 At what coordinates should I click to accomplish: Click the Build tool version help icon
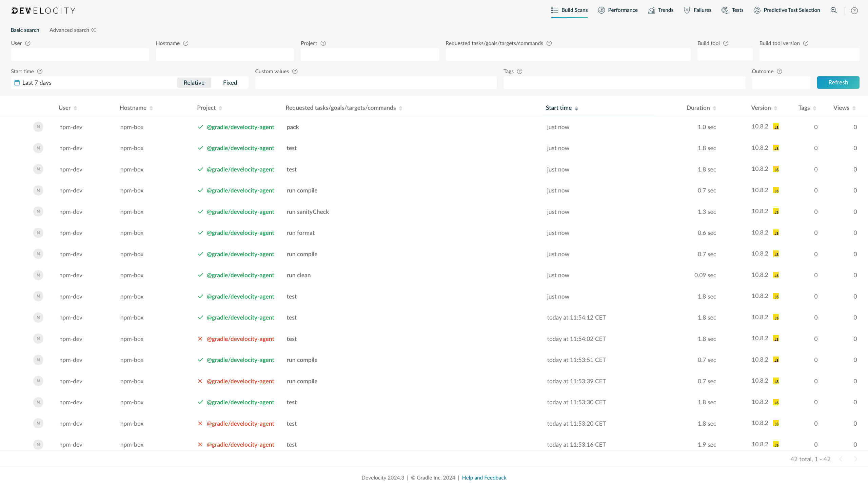point(806,43)
